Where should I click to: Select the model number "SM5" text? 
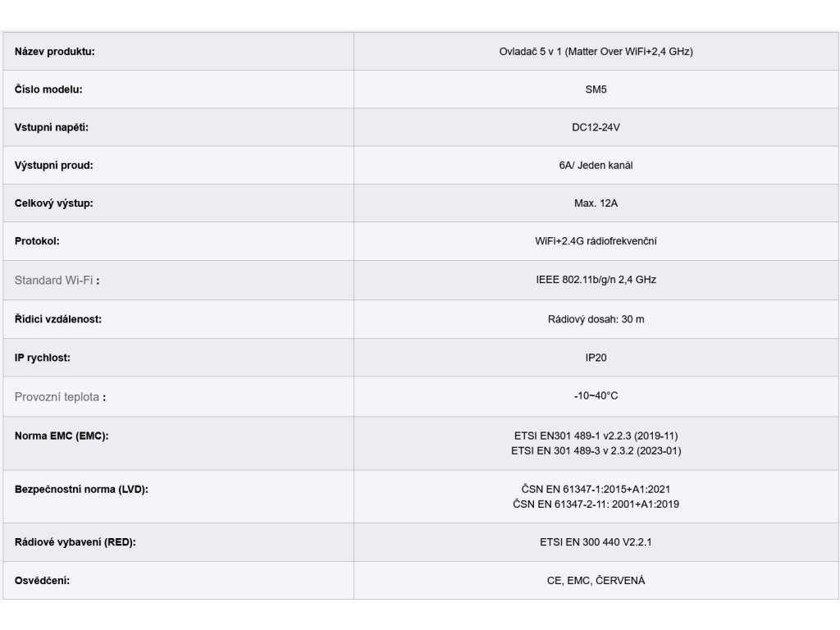tap(596, 89)
